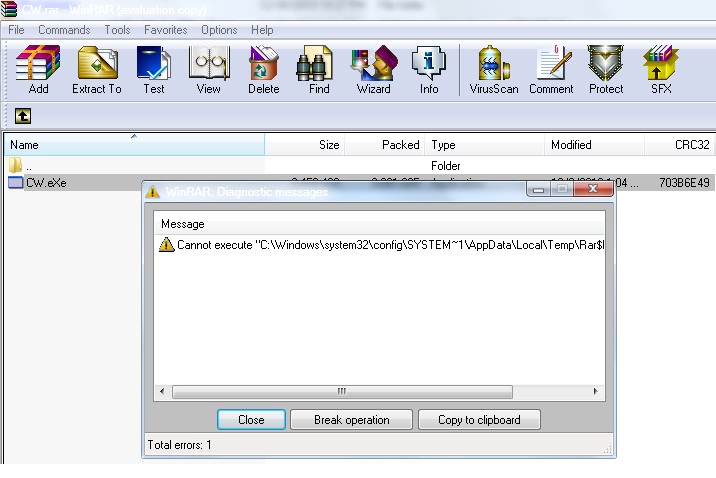Click the Protect archive icon

coord(606,70)
